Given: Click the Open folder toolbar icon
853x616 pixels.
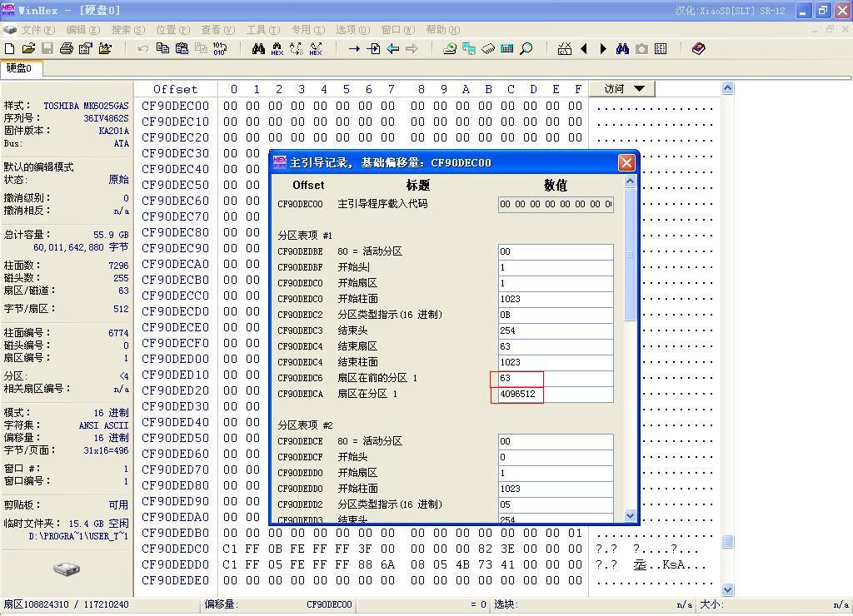Looking at the screenshot, I should 105,49.
